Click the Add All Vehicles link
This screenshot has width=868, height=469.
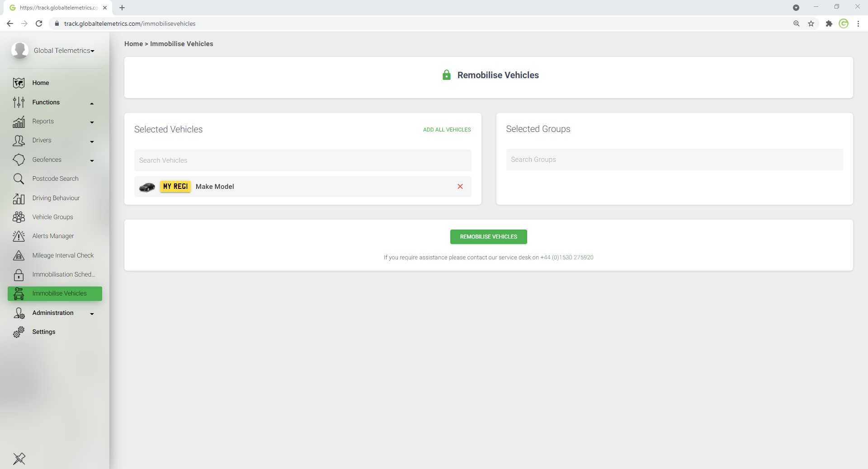(447, 130)
